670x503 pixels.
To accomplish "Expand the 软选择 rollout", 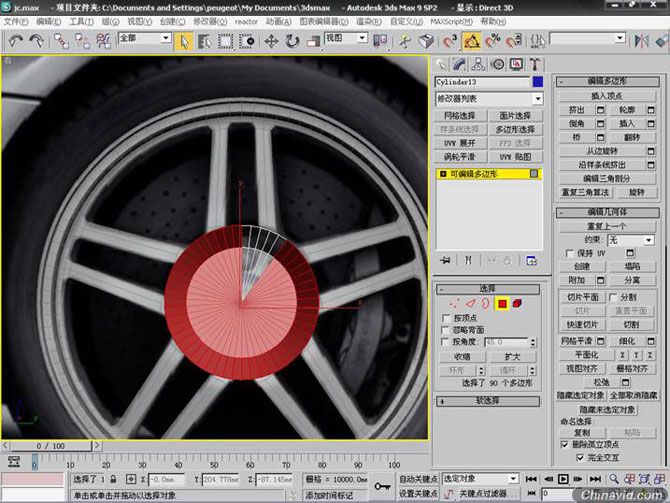I will coord(488,401).
